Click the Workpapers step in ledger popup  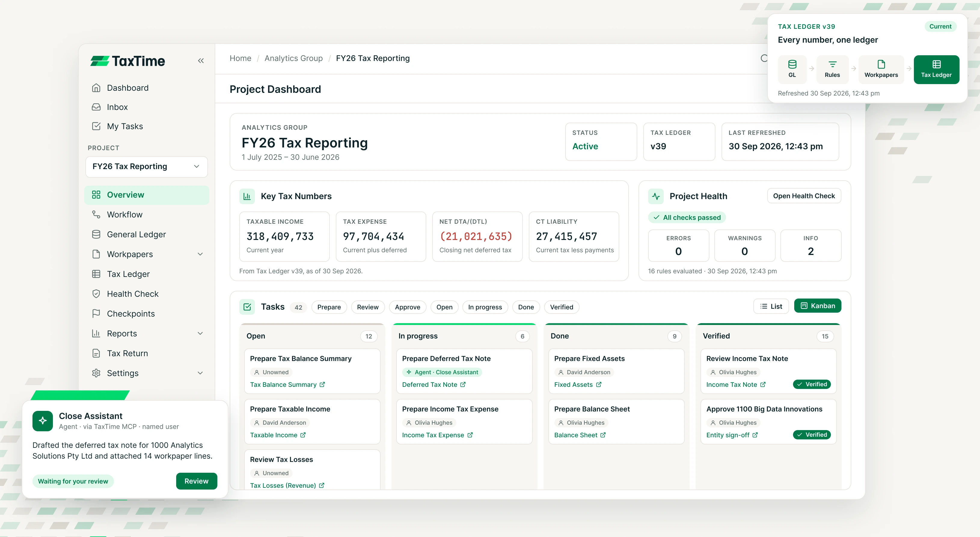[x=881, y=69]
